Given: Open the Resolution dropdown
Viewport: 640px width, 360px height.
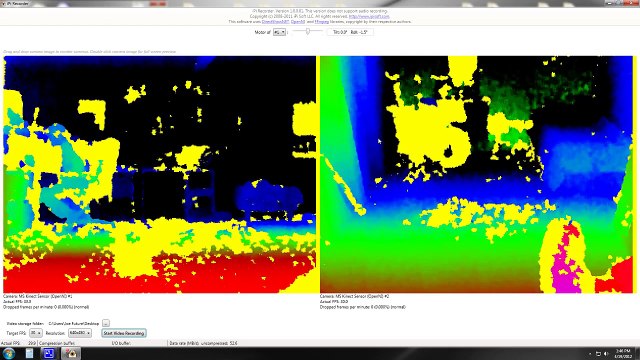Looking at the screenshot, I should 80,333.
